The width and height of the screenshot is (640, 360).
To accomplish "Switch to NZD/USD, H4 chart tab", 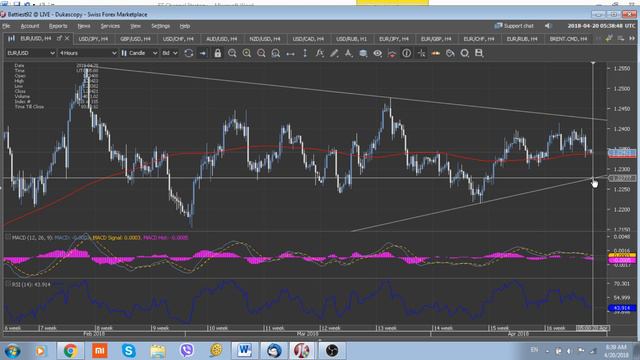I will click(265, 39).
